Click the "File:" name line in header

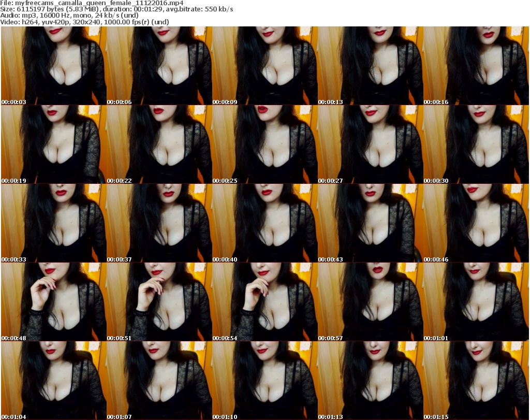coord(92,3)
